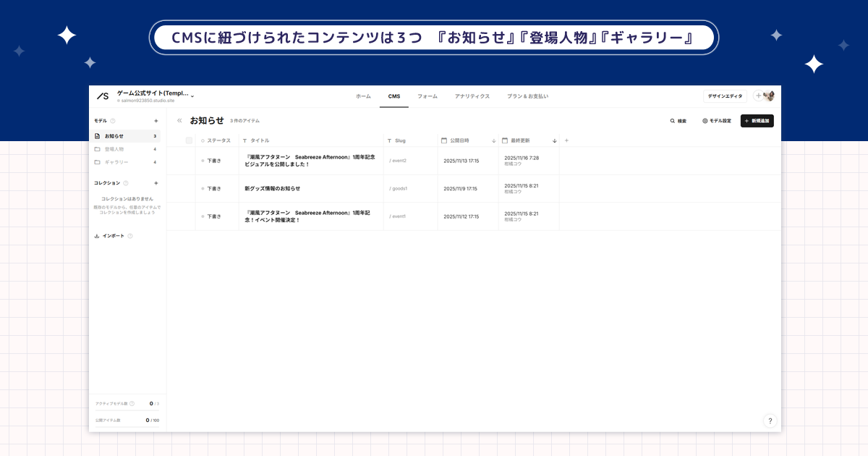
Task: Open the search with the 検索 magnifier icon
Action: tap(673, 121)
